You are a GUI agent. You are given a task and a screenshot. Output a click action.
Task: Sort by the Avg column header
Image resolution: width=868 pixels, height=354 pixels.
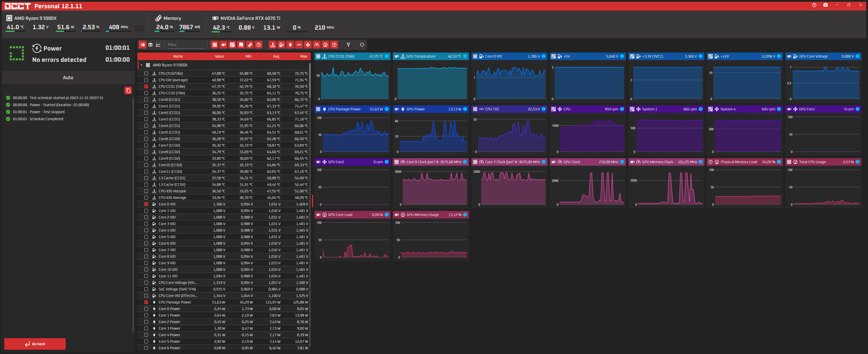tap(276, 56)
